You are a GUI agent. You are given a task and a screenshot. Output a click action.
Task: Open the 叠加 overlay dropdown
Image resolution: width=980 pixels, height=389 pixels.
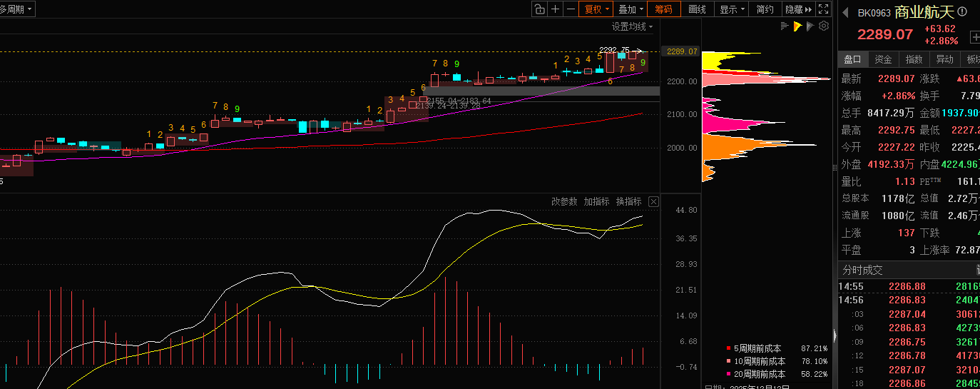click(631, 9)
